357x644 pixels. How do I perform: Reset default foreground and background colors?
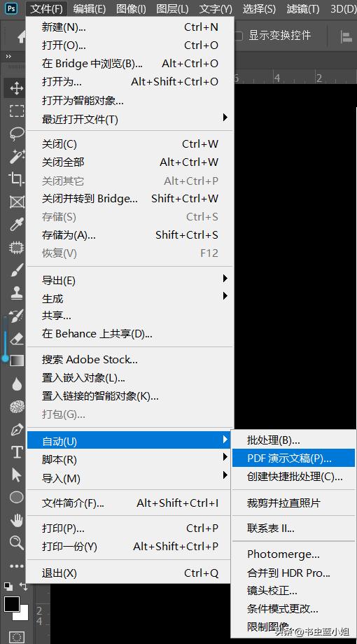click(8, 587)
